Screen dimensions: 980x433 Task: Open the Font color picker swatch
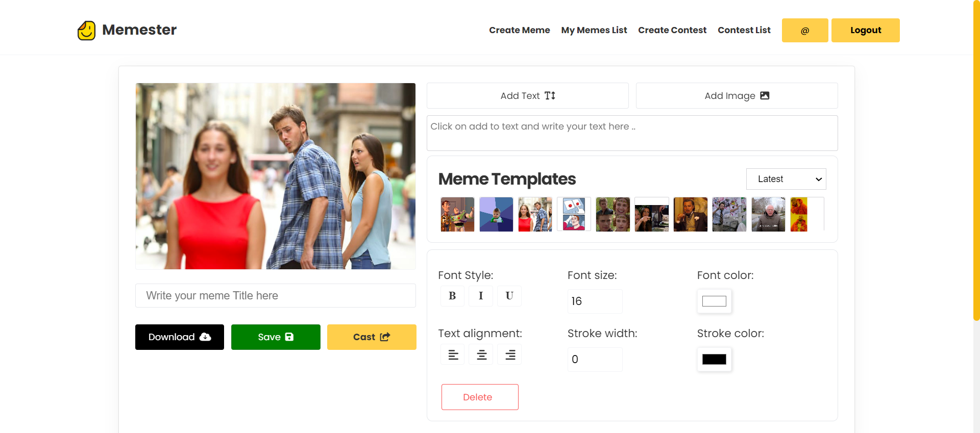tap(714, 301)
